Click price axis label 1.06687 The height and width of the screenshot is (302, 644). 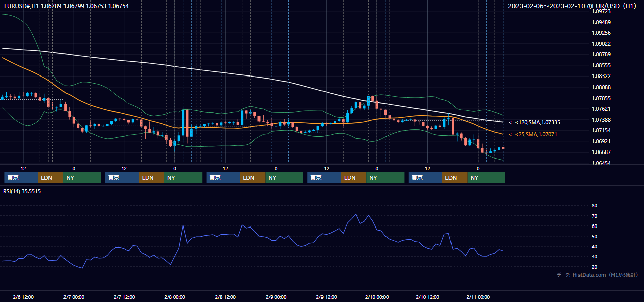pyautogui.click(x=601, y=152)
